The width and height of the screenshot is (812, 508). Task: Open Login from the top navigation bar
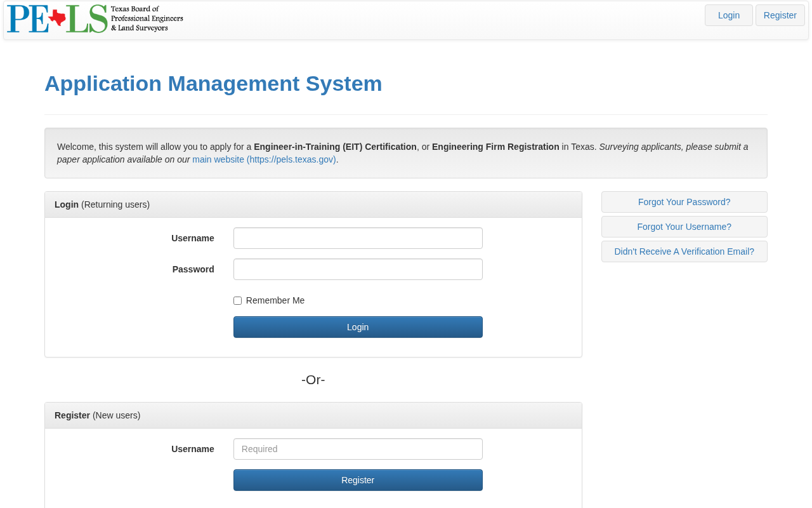click(x=728, y=15)
